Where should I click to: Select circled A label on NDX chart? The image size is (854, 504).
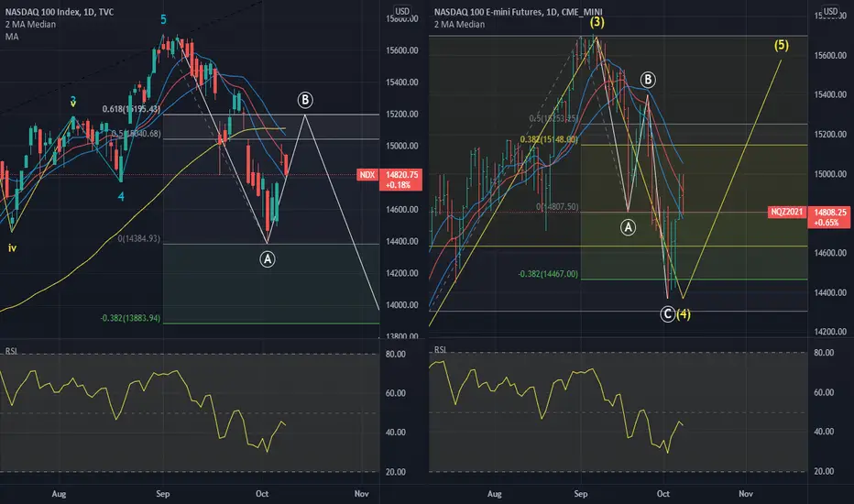click(x=267, y=259)
